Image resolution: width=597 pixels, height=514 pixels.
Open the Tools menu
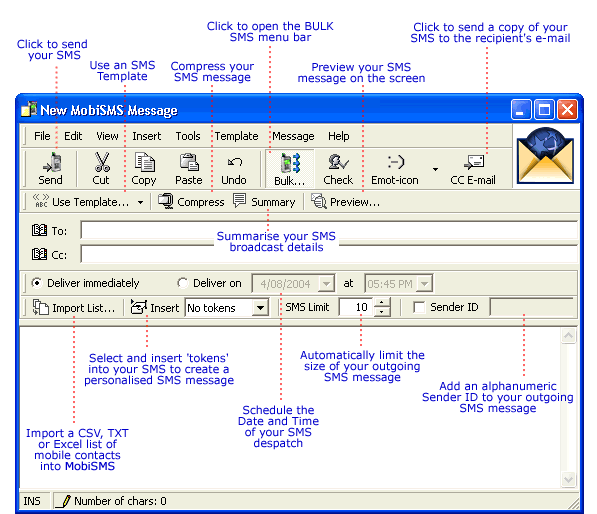(x=188, y=136)
